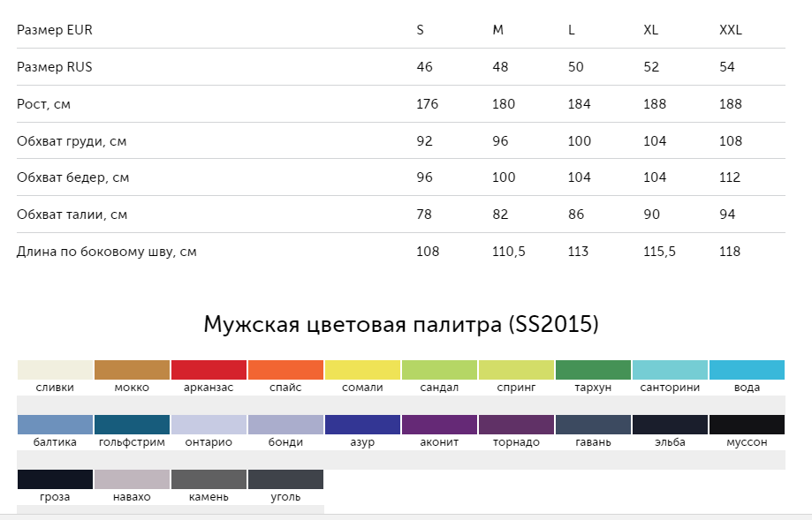812x520 pixels.
Task: Pick the арканзас red swatch
Action: [209, 370]
